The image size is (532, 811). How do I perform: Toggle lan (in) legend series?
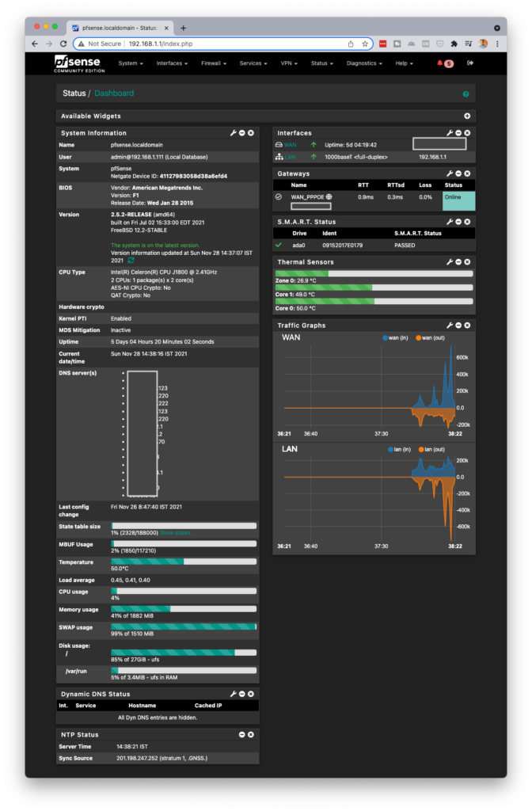[400, 450]
